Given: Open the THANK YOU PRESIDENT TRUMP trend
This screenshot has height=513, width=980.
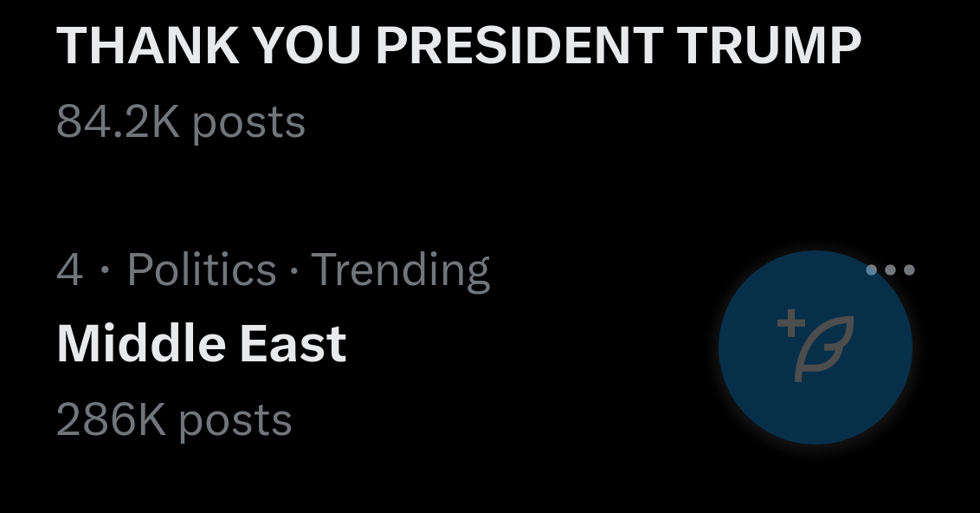Looking at the screenshot, I should 459,45.
